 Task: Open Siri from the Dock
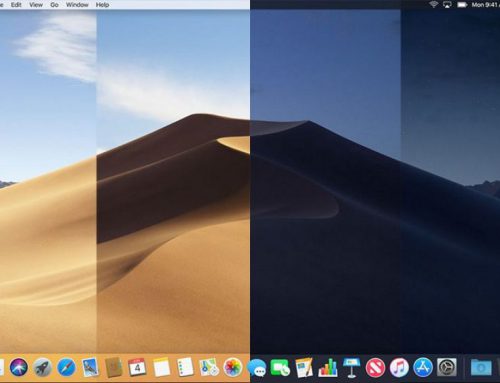(19, 368)
